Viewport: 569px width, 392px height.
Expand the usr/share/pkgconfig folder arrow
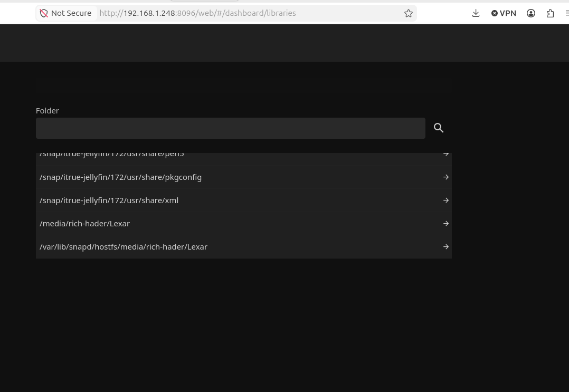(445, 177)
